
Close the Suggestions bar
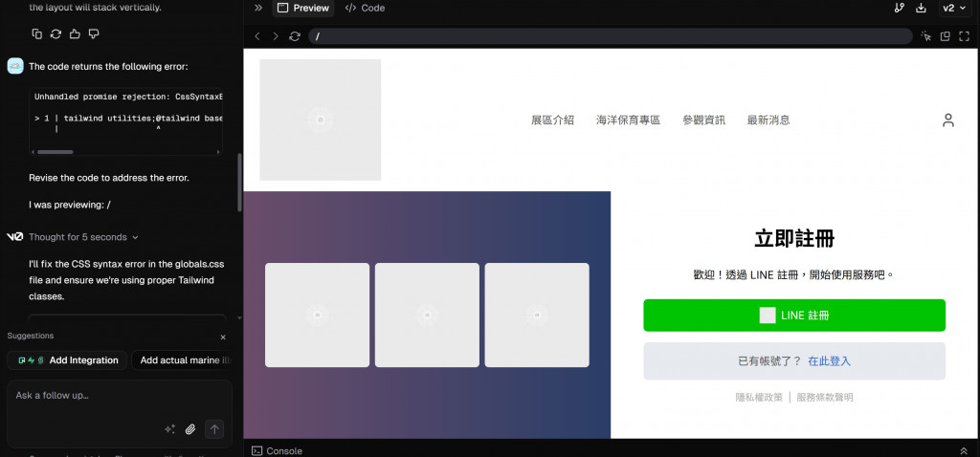pos(223,337)
